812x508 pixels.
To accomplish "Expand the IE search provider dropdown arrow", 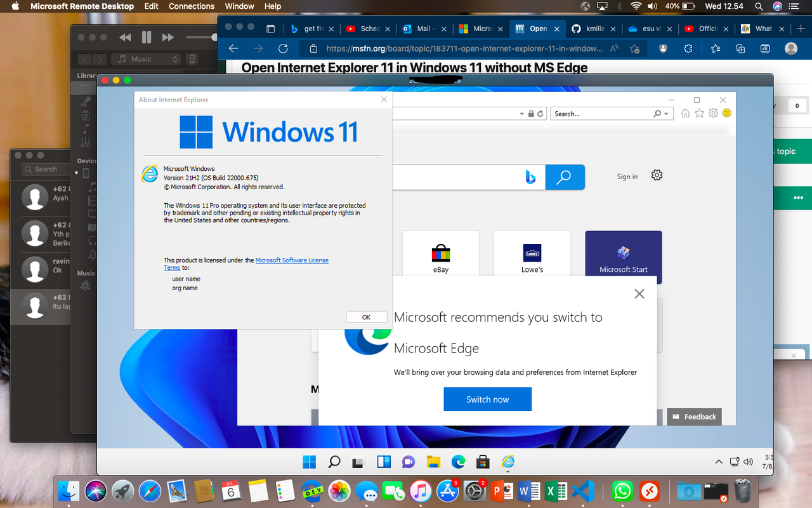I will 666,114.
